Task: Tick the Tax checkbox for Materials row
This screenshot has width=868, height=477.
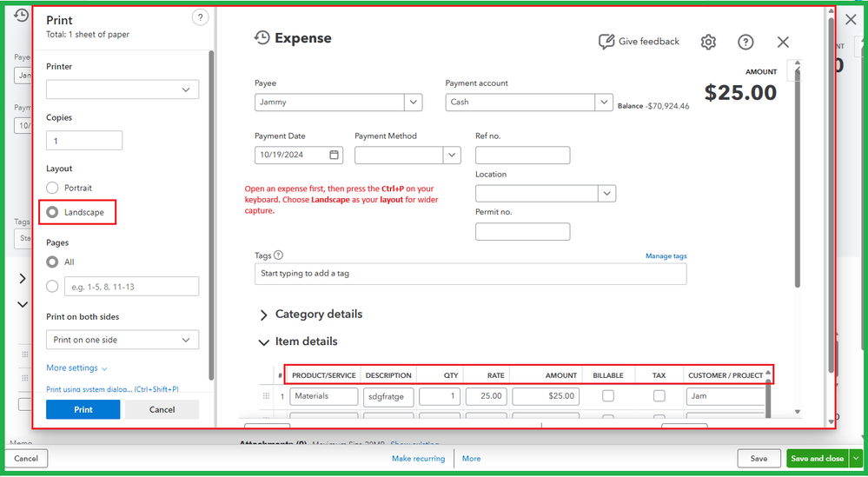Action: [x=659, y=396]
